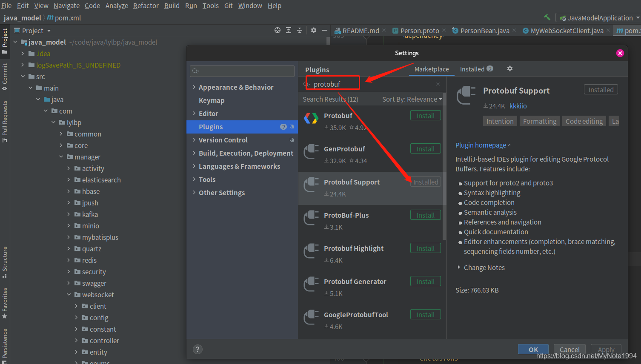This screenshot has width=641, height=364.
Task: Click the GoogleProtobufTool plugin icon
Action: coord(311,318)
